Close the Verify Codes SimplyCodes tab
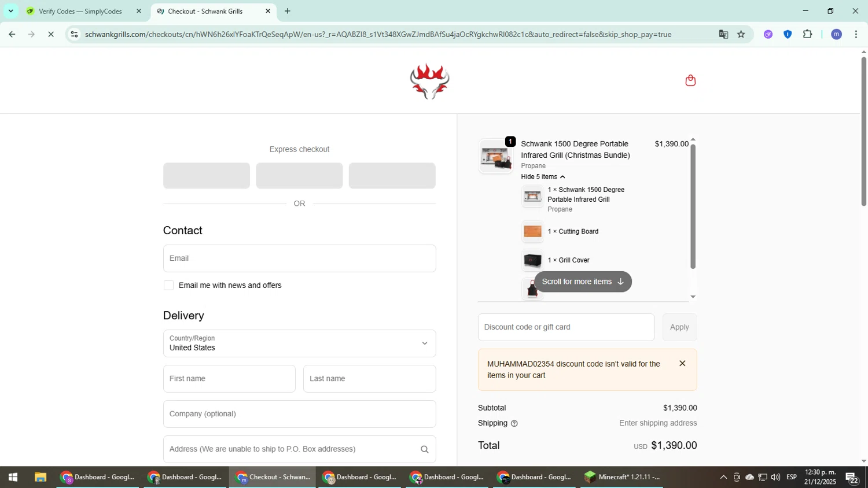868x488 pixels. pyautogui.click(x=138, y=11)
